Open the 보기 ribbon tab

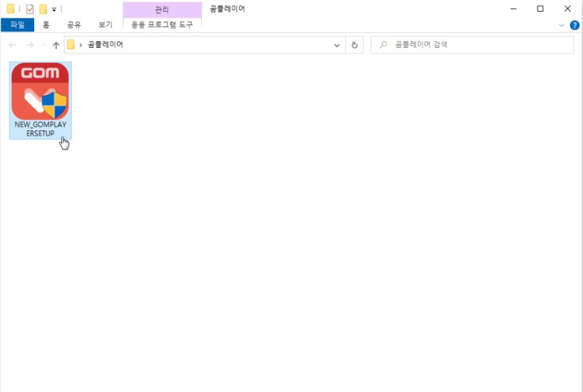[105, 25]
